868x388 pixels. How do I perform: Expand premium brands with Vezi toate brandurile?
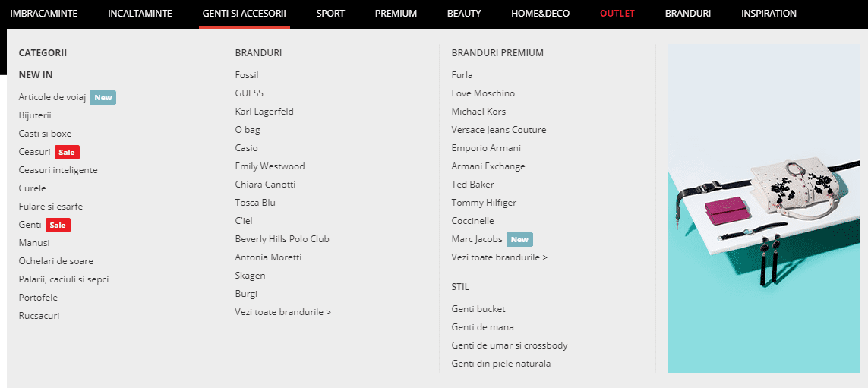(x=499, y=257)
